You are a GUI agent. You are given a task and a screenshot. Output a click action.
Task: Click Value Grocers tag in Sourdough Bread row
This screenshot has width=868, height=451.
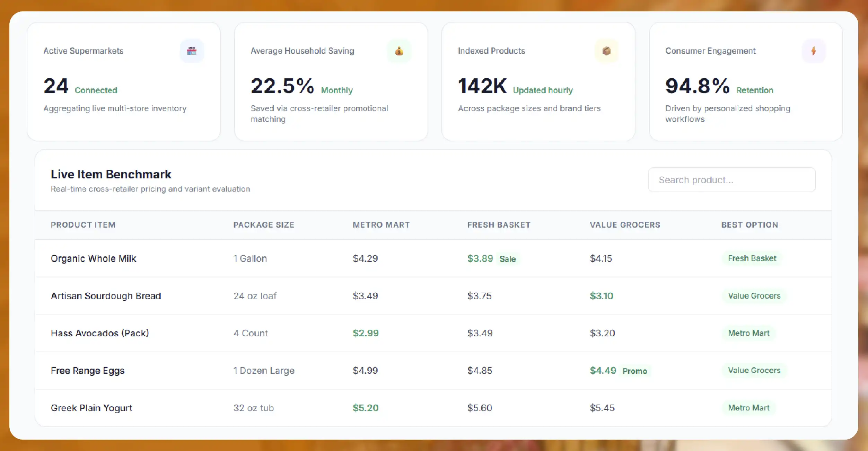pos(754,296)
